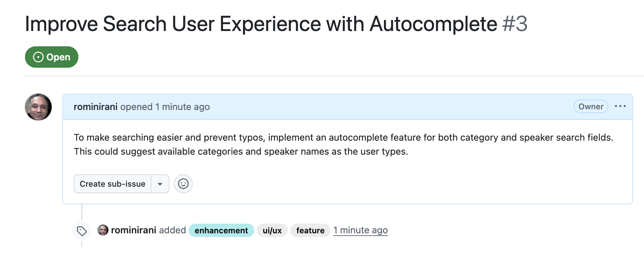Open the enhancement label
Viewport: 644px width, 258px height.
221,230
